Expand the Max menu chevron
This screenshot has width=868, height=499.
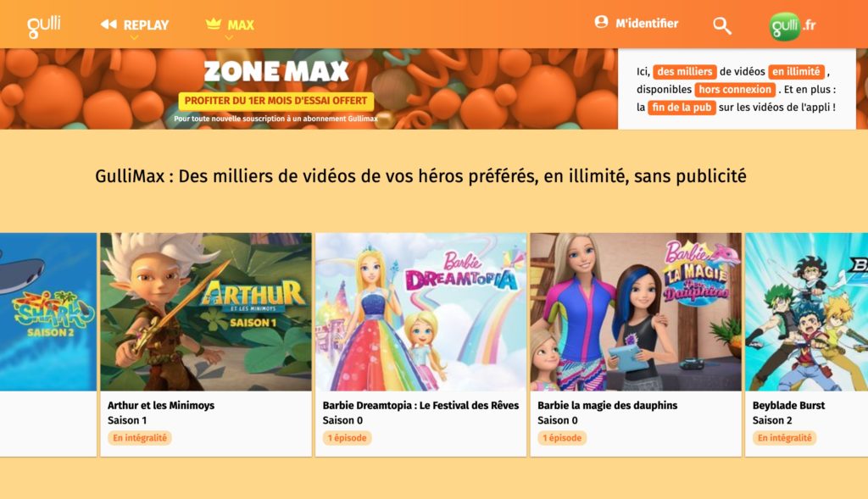pyautogui.click(x=229, y=37)
